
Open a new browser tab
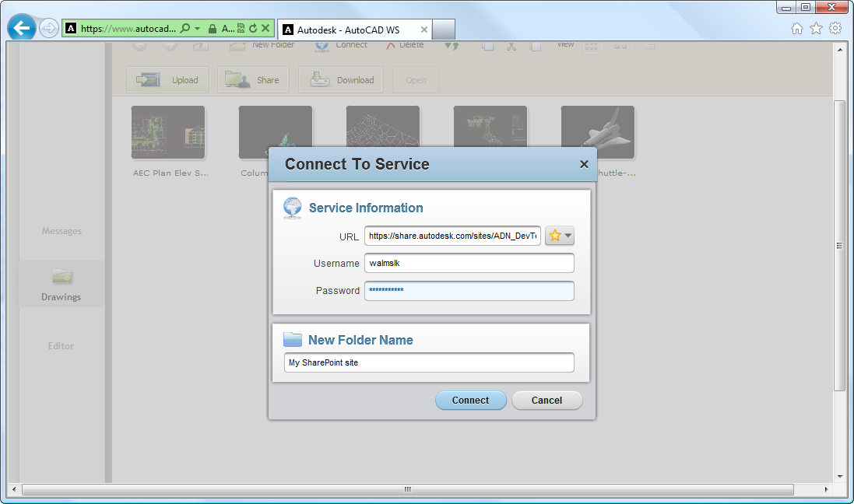coord(444,30)
